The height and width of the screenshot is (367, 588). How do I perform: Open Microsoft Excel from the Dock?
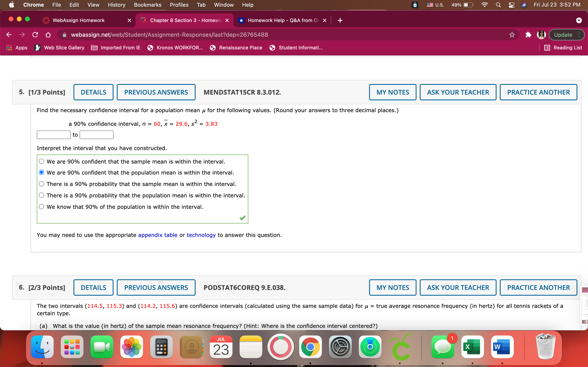coord(473,347)
